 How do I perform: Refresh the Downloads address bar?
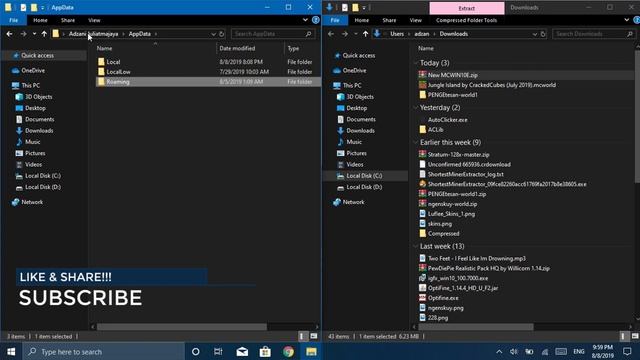pos(543,34)
